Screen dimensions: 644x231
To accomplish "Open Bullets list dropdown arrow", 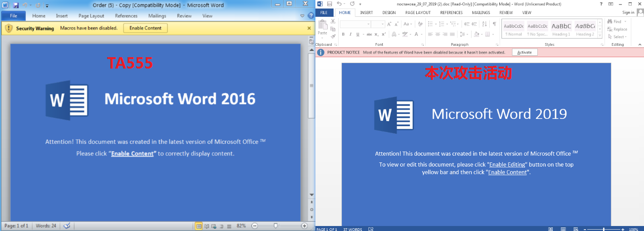I will (x=436, y=24).
